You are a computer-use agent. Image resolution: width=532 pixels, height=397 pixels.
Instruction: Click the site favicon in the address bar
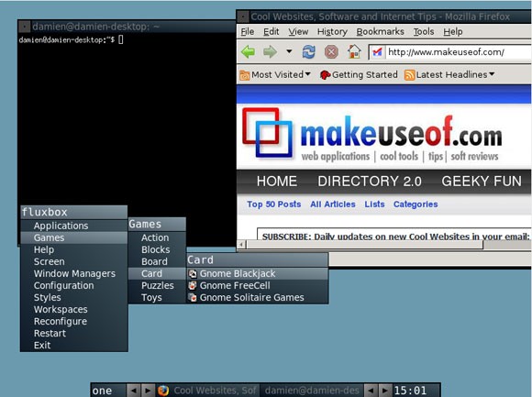[377, 52]
